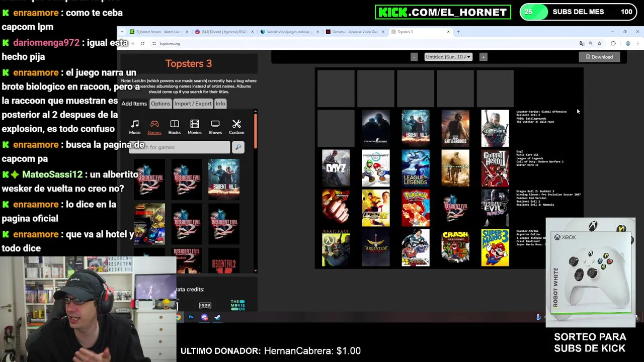Open Steam from the taskbar
This screenshot has width=644, height=362.
pyautogui.click(x=217, y=317)
